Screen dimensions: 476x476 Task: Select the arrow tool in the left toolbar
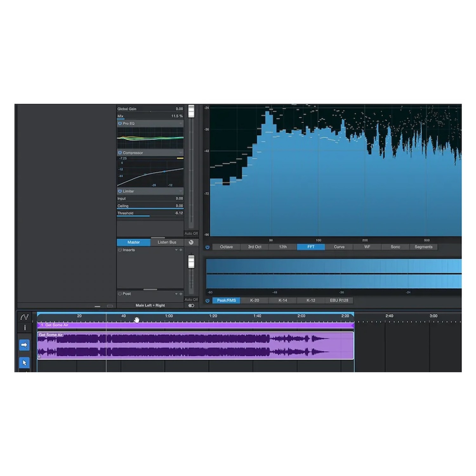pos(24,362)
